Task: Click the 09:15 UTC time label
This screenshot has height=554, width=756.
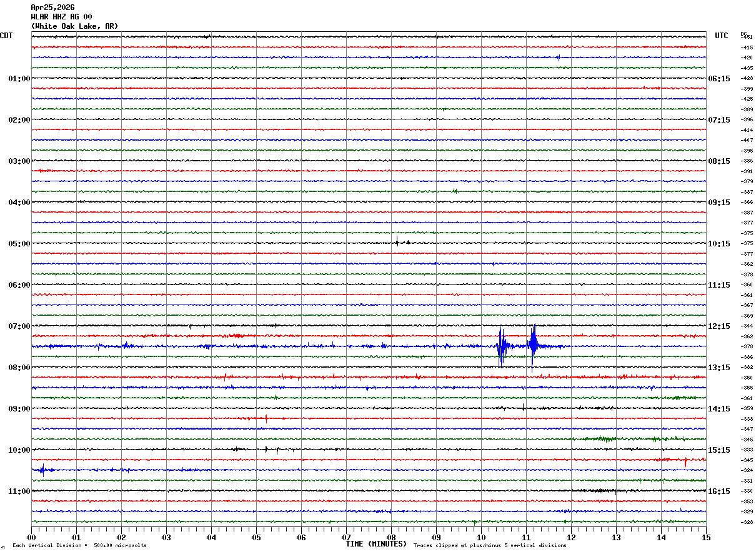Action: click(x=719, y=203)
